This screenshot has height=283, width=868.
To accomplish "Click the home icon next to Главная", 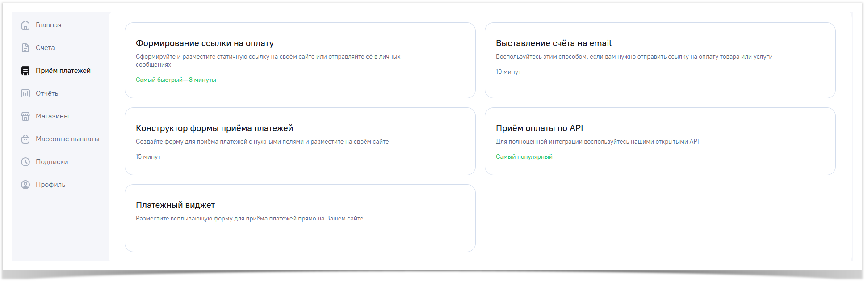I will [x=25, y=25].
